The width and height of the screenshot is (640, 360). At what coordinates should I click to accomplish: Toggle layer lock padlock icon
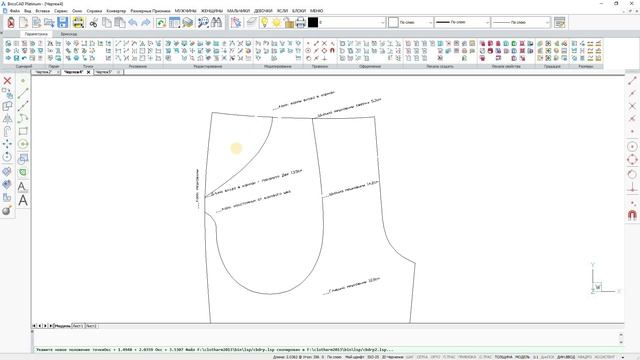pos(289,23)
